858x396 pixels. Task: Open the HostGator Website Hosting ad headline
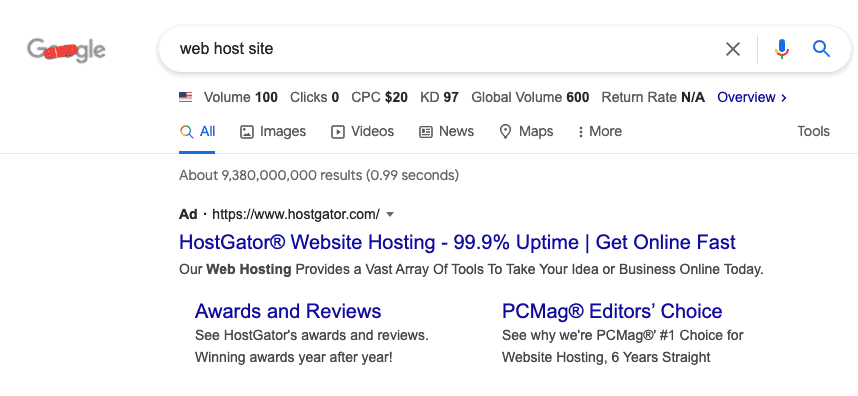pyautogui.click(x=457, y=242)
